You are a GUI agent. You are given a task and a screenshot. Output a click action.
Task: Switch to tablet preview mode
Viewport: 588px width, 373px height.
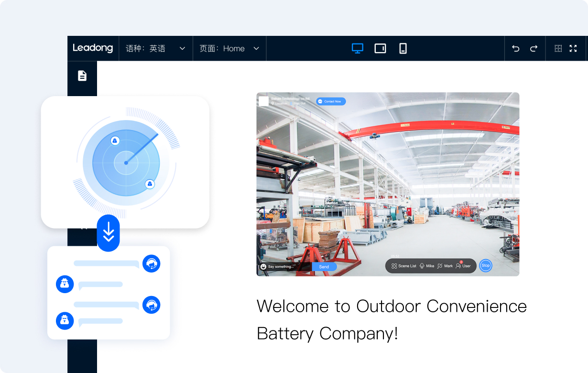pyautogui.click(x=380, y=48)
